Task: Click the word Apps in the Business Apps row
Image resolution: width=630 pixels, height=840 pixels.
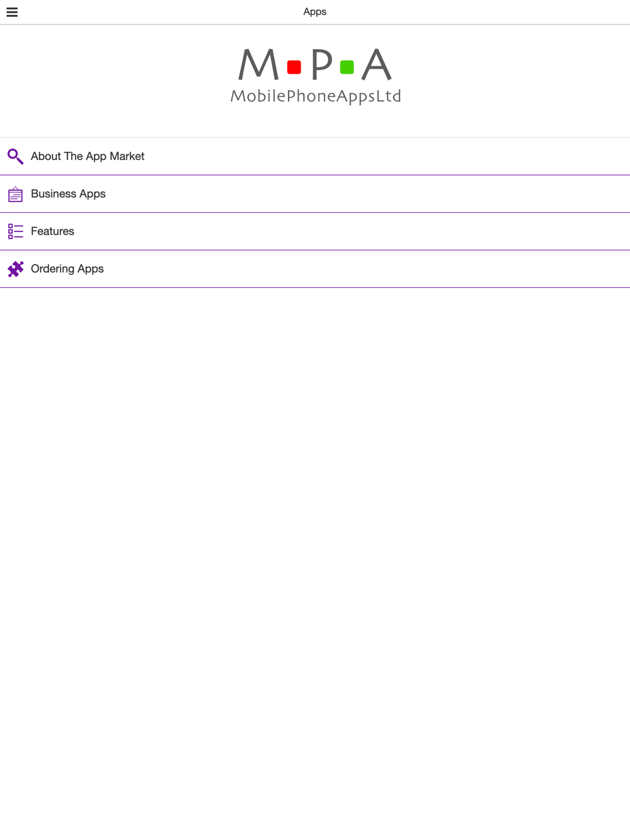Action: click(x=92, y=194)
